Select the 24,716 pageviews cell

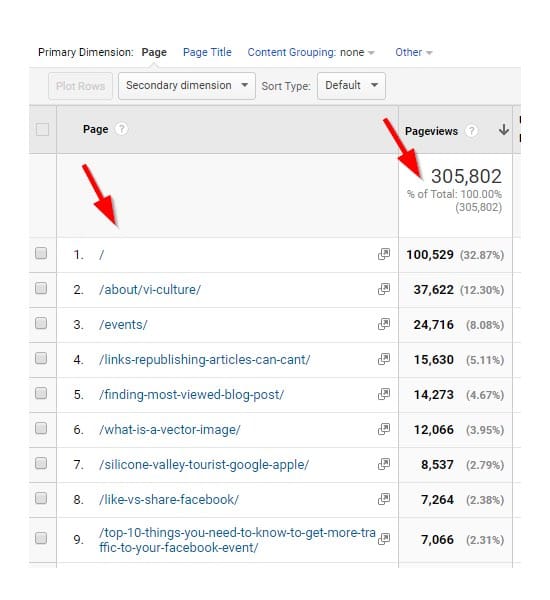tap(433, 325)
